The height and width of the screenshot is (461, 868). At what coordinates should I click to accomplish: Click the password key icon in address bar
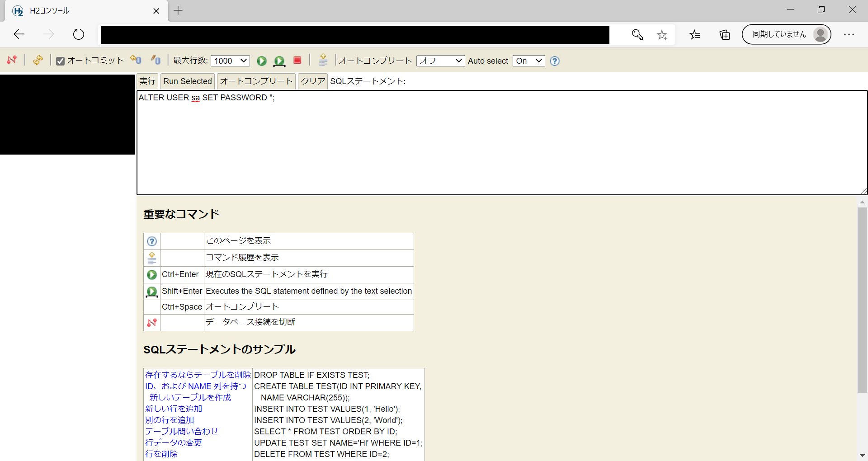637,35
